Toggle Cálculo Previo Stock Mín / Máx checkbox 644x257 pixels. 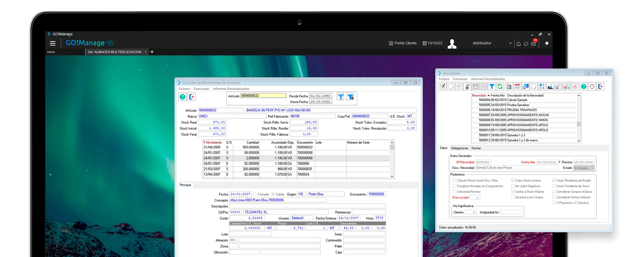455,180
